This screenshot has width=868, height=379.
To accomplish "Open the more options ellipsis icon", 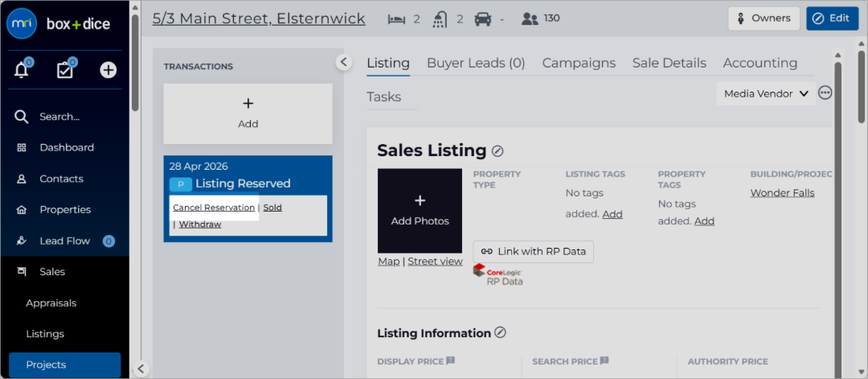I will point(825,93).
